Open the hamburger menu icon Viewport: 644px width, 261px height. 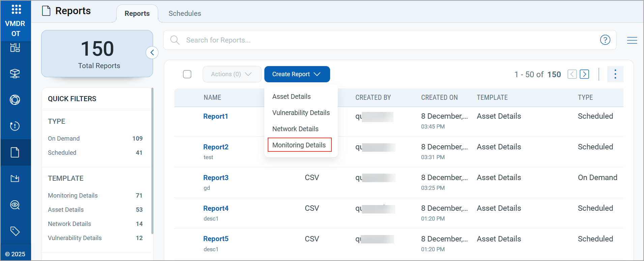coord(632,40)
